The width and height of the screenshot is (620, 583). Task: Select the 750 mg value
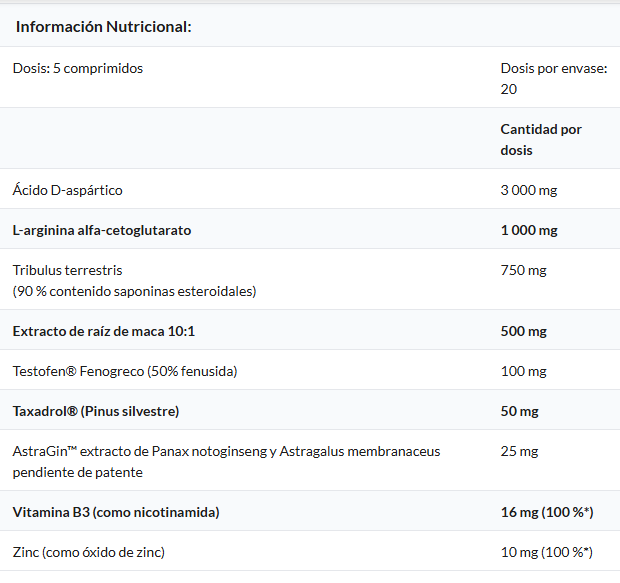click(524, 270)
